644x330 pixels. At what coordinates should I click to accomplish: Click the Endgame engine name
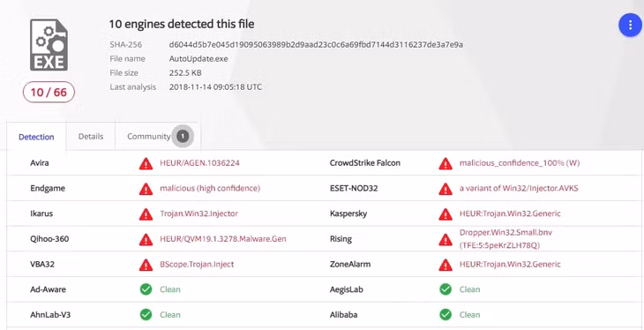[48, 189]
